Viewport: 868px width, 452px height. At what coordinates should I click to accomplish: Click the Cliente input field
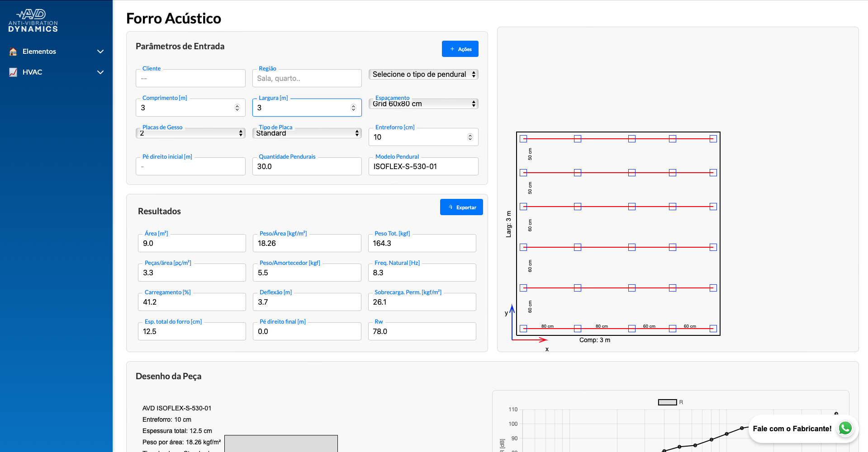(x=190, y=78)
